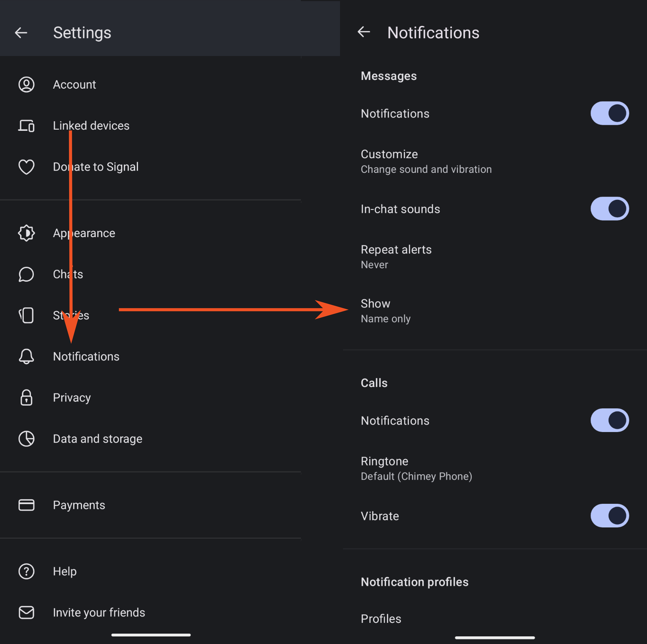Viewport: 647px width, 644px height.
Task: Tap the Notifications bell icon
Action: [x=26, y=356]
